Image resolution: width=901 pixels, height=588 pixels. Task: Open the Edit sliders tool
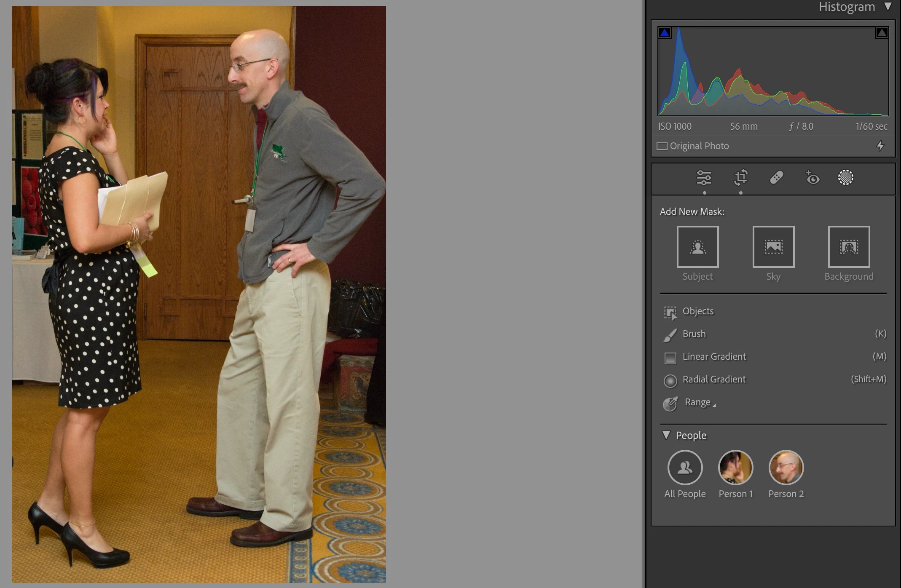click(704, 178)
